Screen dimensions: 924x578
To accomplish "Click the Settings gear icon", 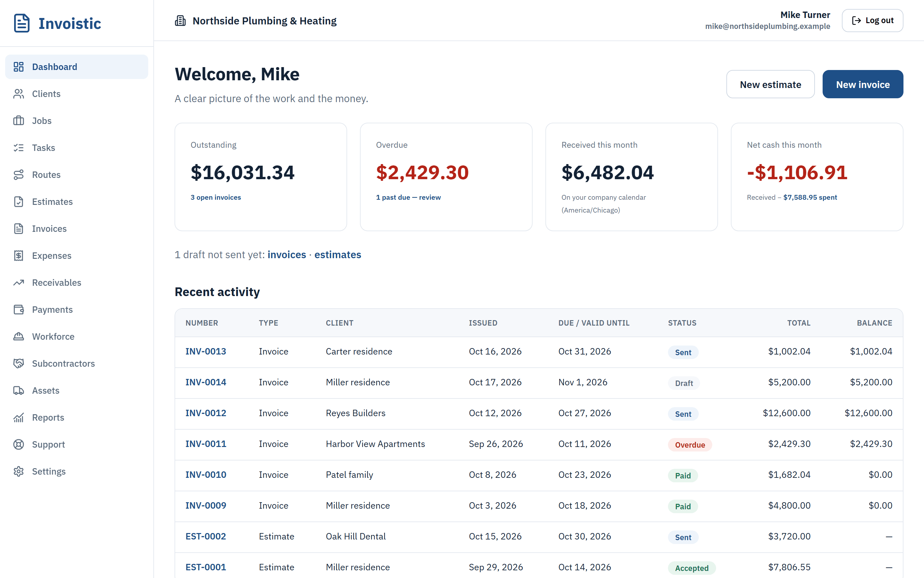I will pyautogui.click(x=19, y=471).
